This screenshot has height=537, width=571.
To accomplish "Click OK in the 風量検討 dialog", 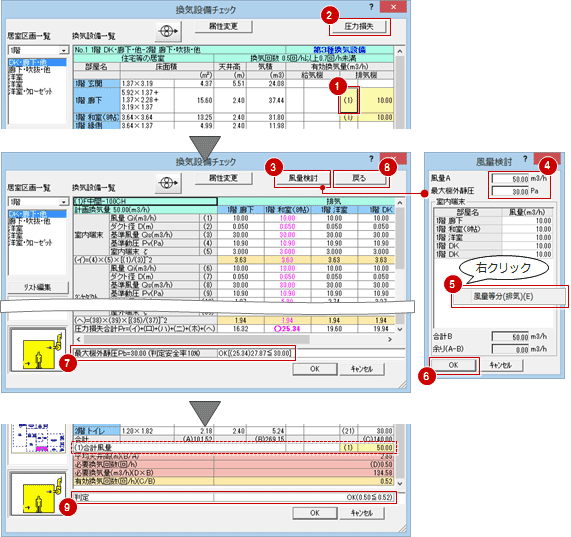I will pyautogui.click(x=453, y=365).
